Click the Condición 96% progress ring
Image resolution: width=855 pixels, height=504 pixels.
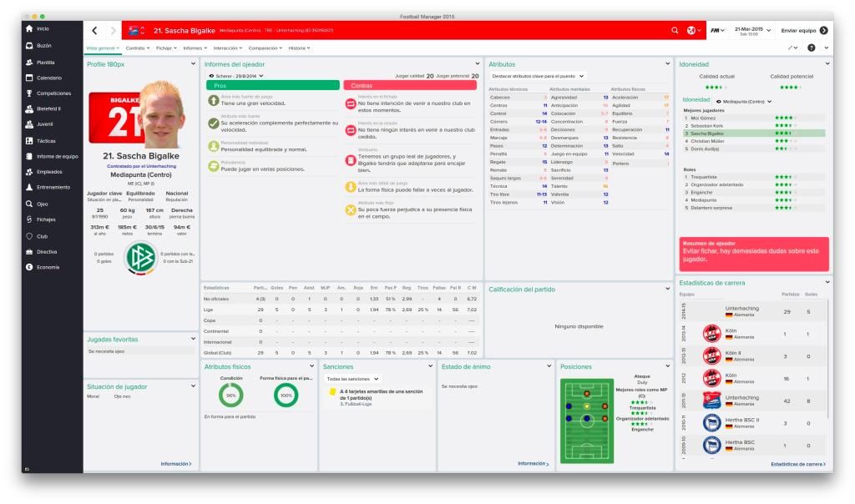pos(231,395)
